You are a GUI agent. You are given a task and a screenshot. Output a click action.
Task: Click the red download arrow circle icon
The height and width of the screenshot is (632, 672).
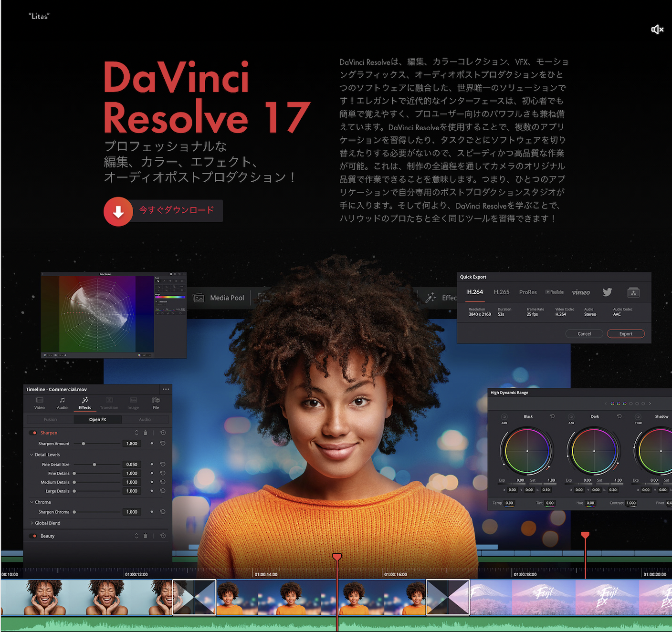coord(118,211)
